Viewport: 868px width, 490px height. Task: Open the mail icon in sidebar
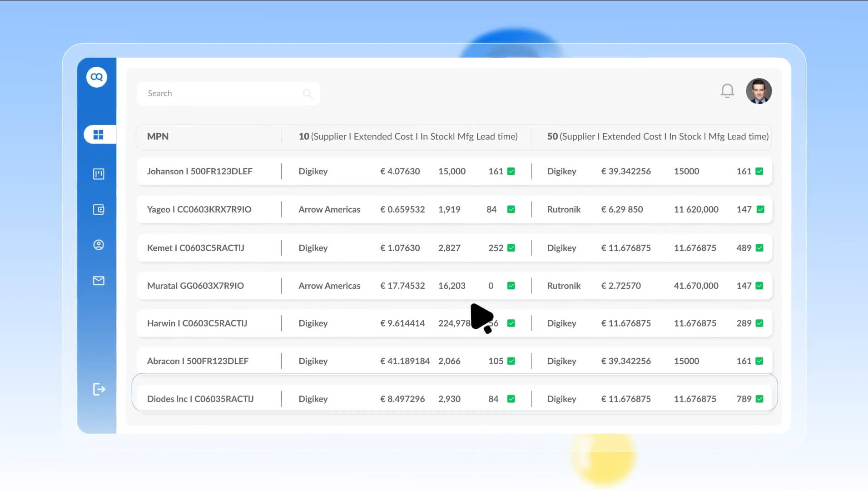[x=98, y=281]
